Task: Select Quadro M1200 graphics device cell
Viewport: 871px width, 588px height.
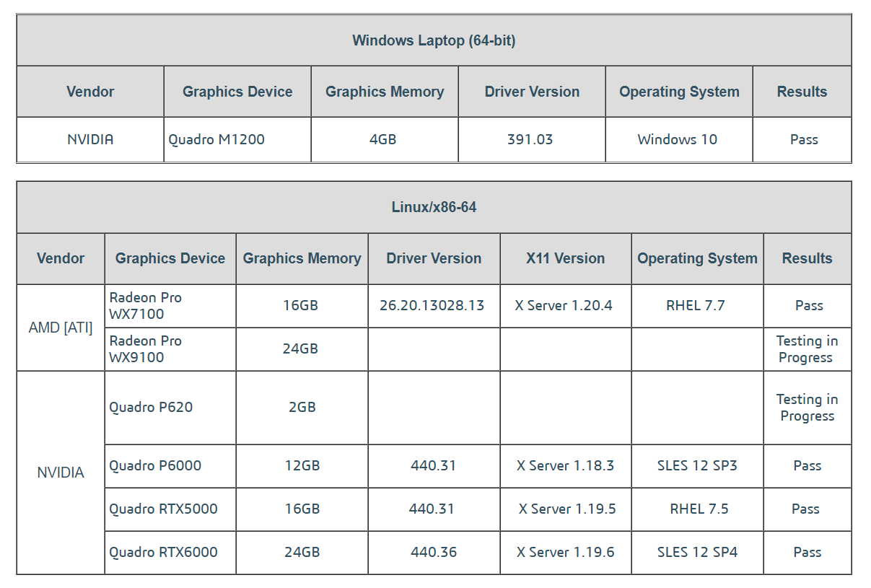Action: pos(237,139)
